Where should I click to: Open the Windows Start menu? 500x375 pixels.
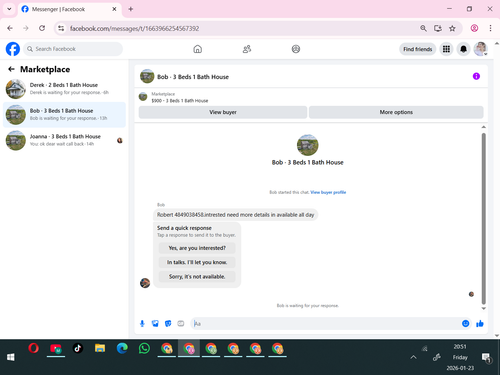point(11,357)
